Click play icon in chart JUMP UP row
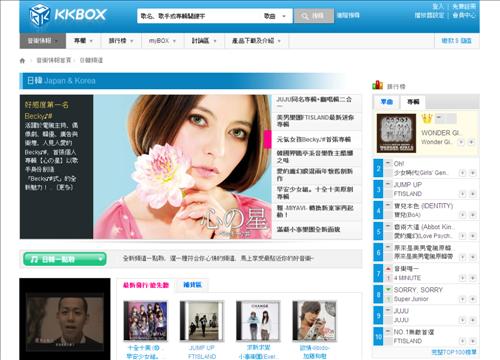The width and height of the screenshot is (500, 360). tap(462, 194)
